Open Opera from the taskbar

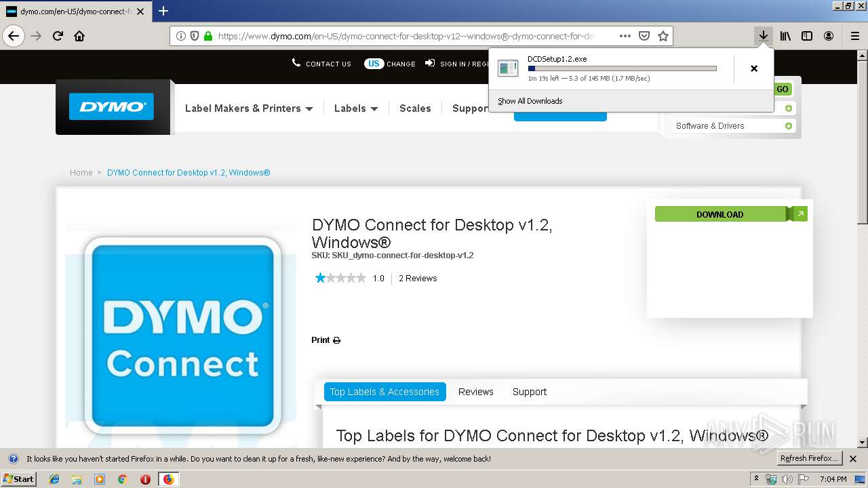tap(145, 479)
